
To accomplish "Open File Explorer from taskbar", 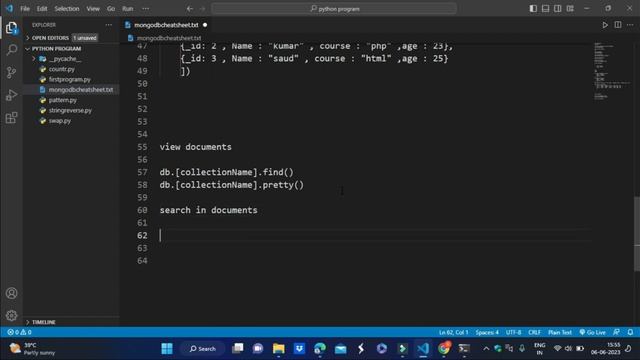I will pos(279,349).
